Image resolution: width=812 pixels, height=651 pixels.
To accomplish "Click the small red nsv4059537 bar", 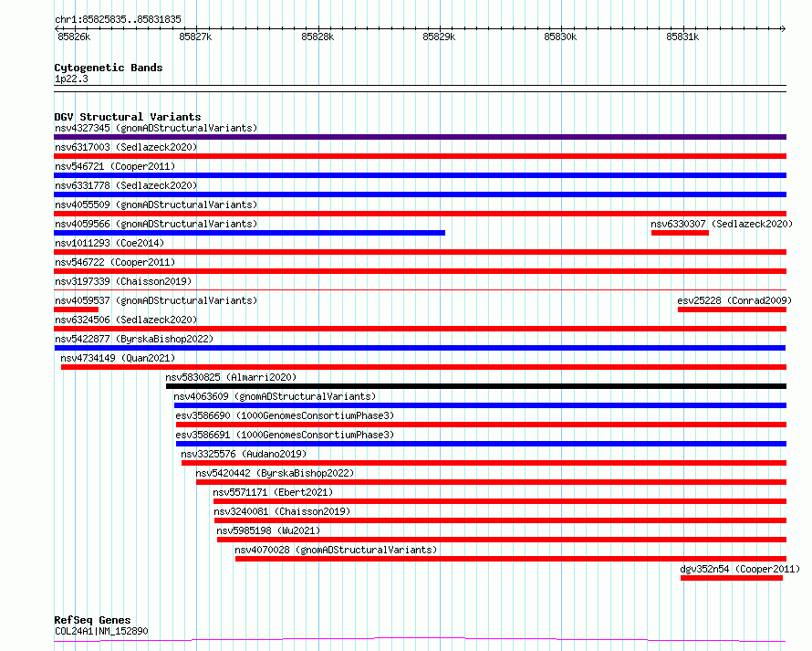I will pos(76,310).
